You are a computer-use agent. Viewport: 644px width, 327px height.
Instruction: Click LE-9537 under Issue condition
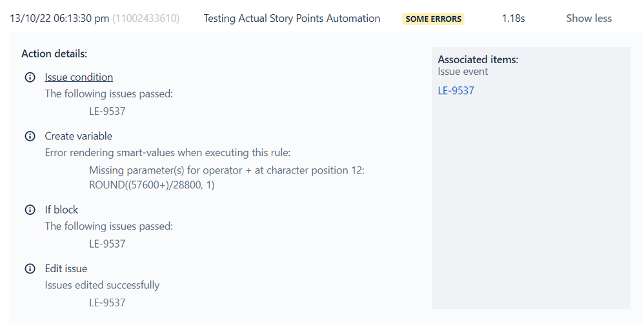point(107,111)
